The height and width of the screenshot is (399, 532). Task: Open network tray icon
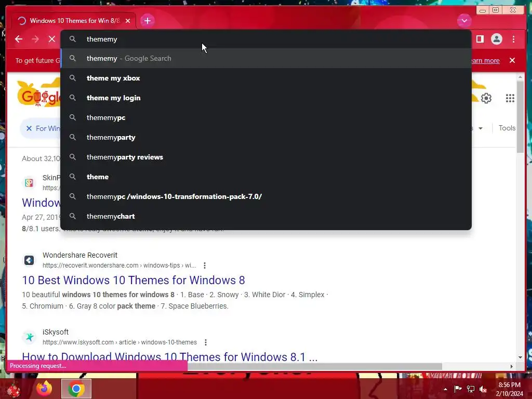tap(471, 389)
